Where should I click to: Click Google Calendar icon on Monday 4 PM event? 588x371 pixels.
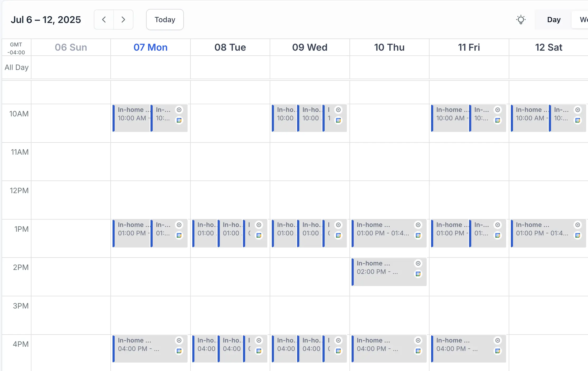point(179,351)
